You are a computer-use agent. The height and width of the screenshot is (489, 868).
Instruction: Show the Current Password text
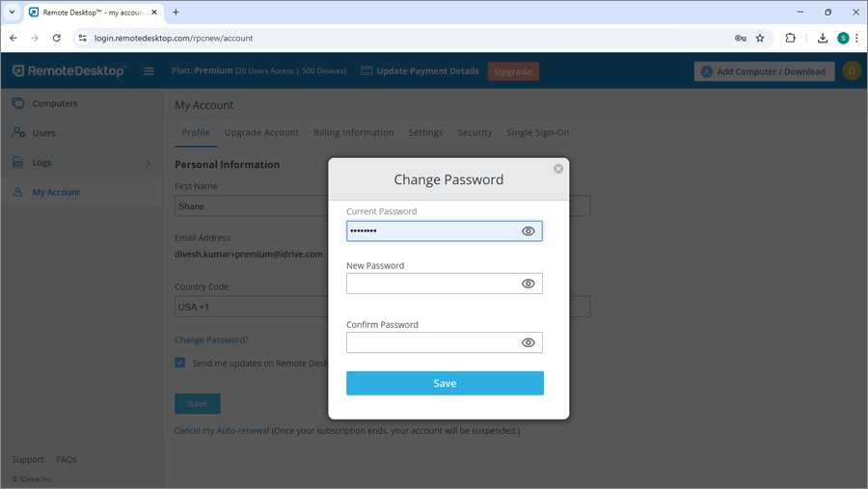click(x=528, y=231)
